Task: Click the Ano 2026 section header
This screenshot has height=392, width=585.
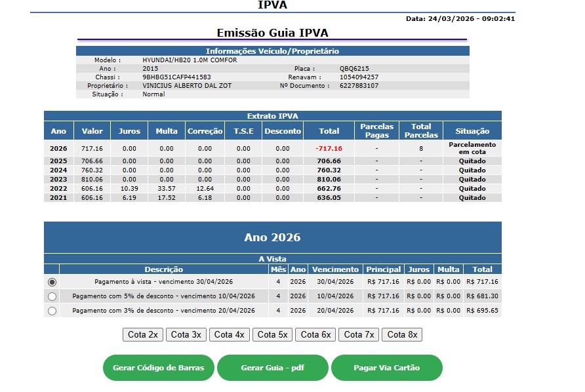Action: 272,237
